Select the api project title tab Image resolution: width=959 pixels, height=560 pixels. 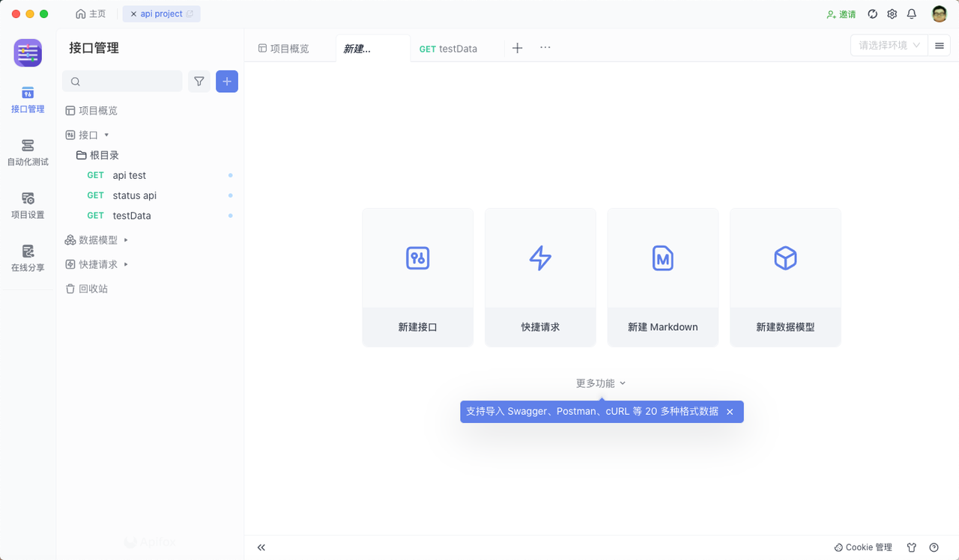(x=162, y=14)
